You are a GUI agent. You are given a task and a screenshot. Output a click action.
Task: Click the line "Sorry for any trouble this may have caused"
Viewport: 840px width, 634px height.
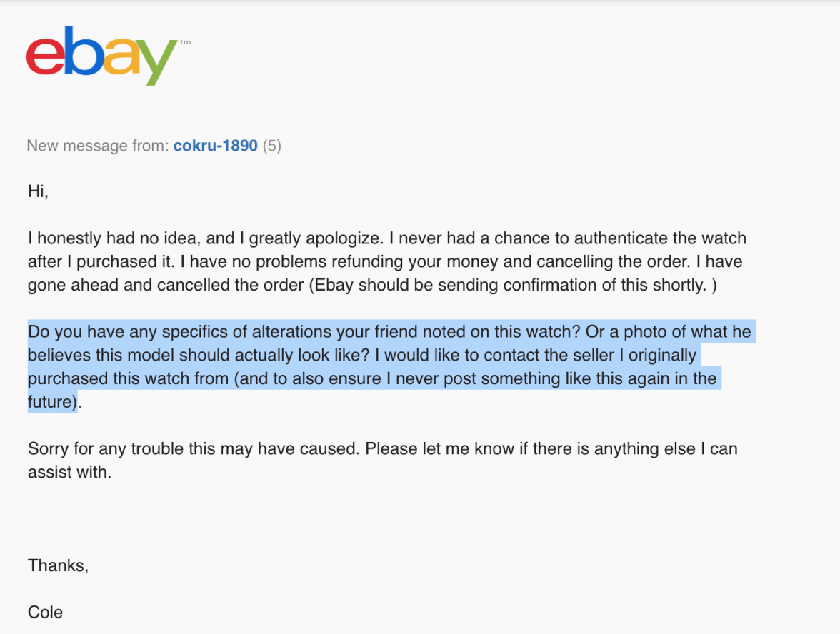point(194,448)
